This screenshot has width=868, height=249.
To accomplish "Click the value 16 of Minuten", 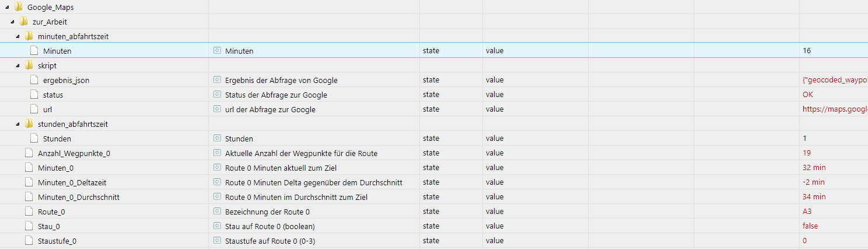I will click(807, 51).
